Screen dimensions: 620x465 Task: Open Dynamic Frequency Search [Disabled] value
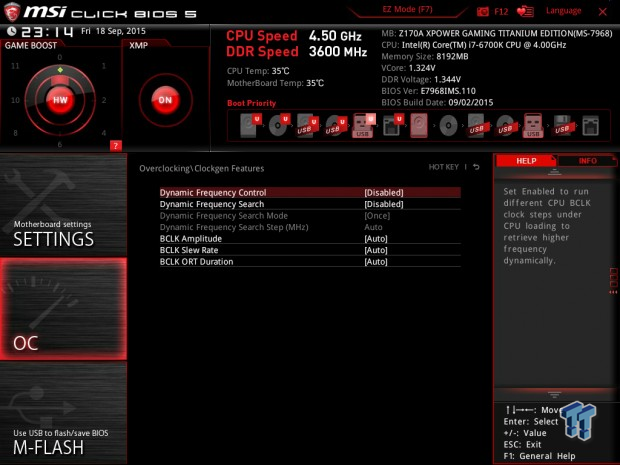coord(384,204)
